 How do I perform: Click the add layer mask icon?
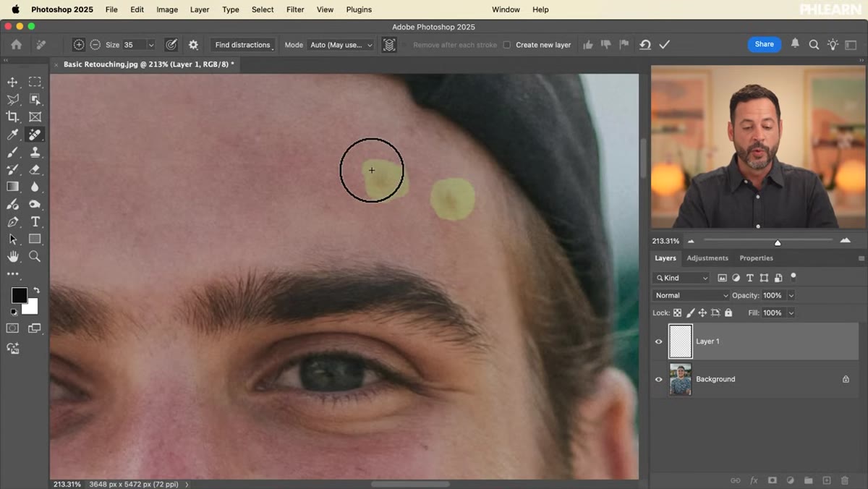point(772,480)
